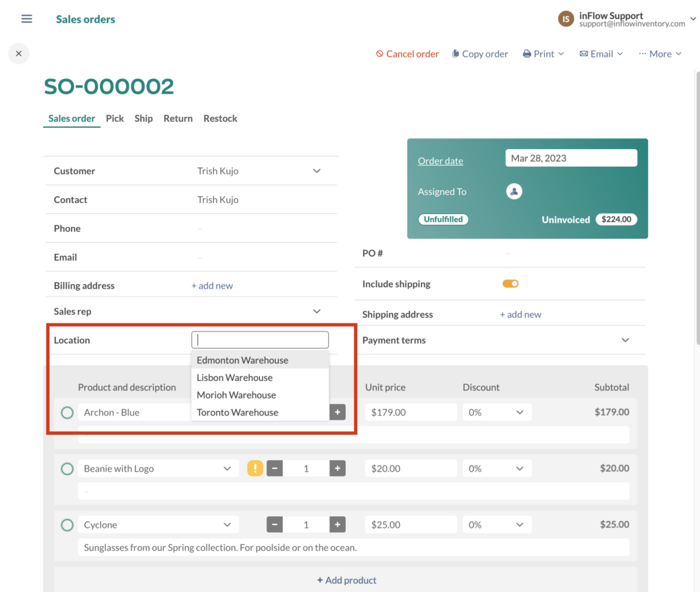
Task: Open the navigation hamburger menu
Action: 26,18
